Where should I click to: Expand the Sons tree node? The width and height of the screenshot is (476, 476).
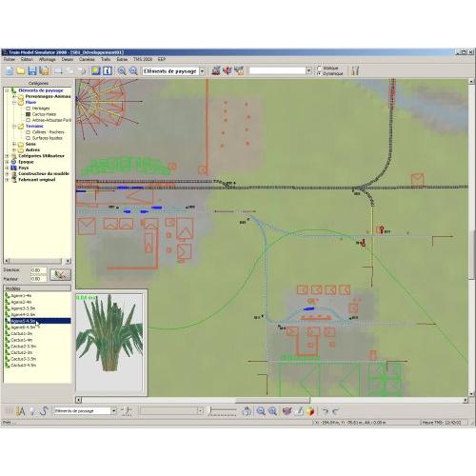pyautogui.click(x=14, y=144)
